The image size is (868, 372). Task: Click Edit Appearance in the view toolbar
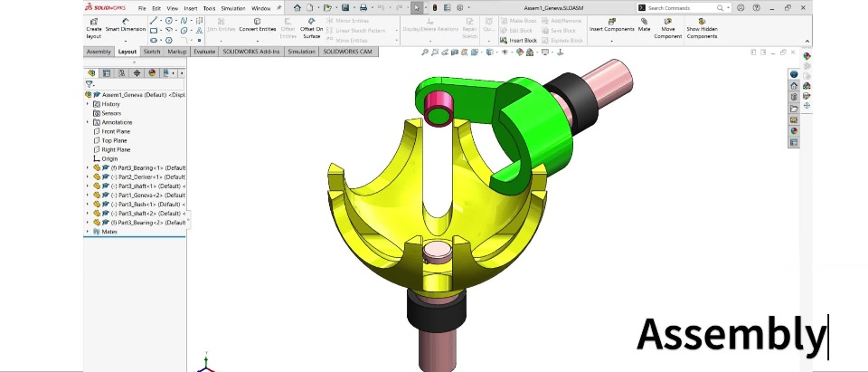pyautogui.click(x=519, y=52)
